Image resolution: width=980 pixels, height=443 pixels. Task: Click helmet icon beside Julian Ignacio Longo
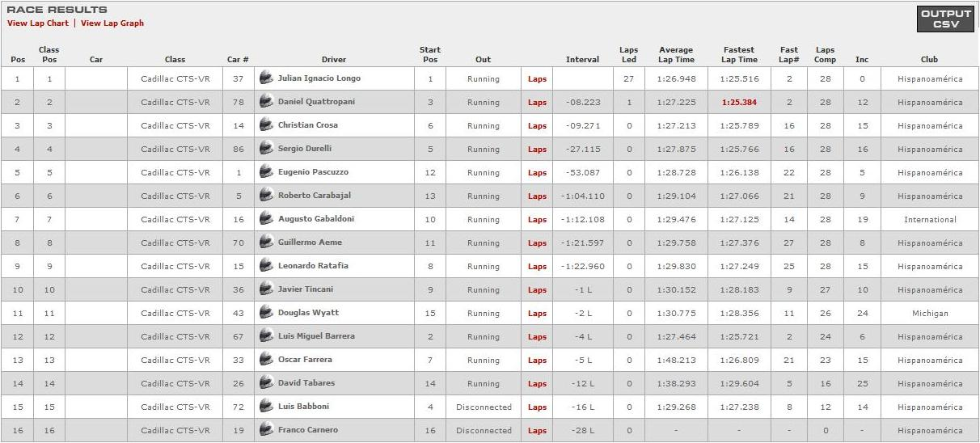[266, 78]
